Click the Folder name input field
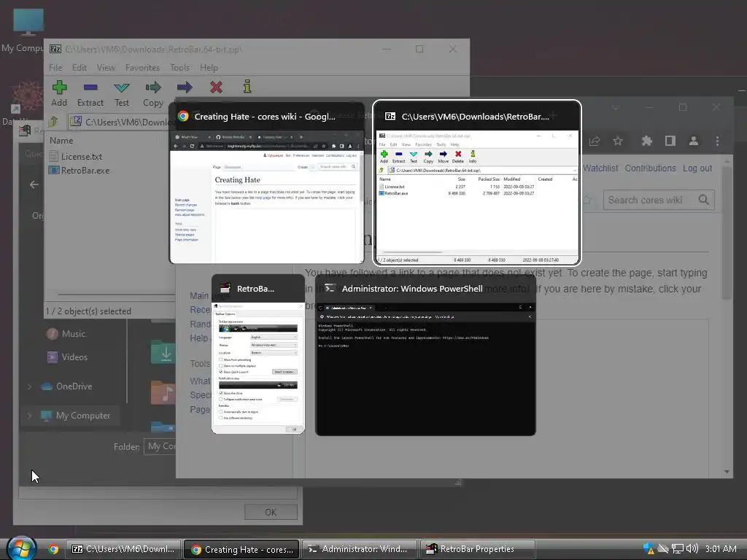 click(160, 447)
